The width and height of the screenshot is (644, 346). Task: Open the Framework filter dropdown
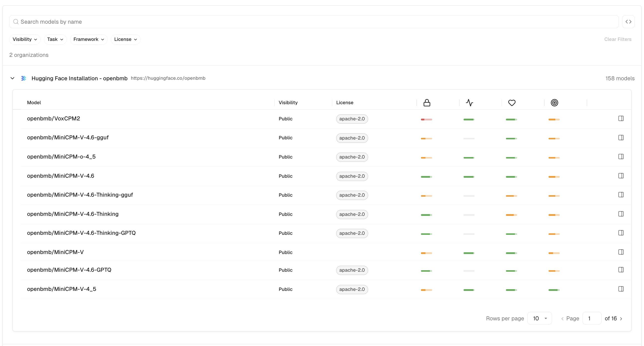coord(88,39)
